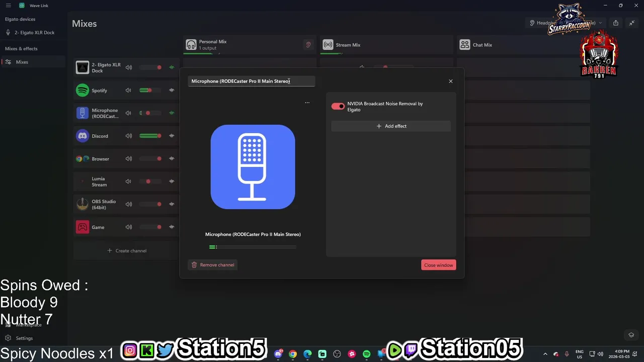Open effects waveform icon for Game
Image resolution: width=644 pixels, height=362 pixels.
point(172,227)
